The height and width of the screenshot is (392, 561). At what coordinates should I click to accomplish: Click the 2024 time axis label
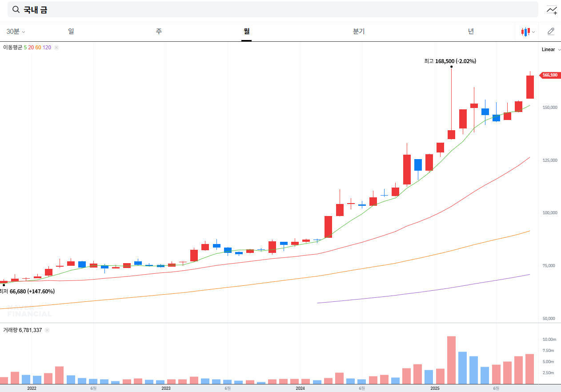coord(300,388)
